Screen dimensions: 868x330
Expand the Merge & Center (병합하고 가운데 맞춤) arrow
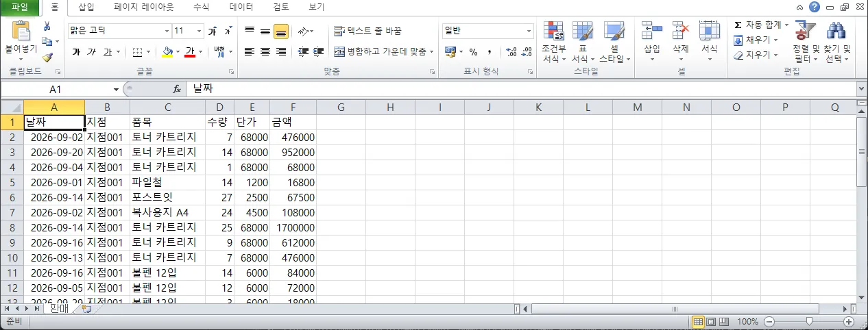click(432, 52)
